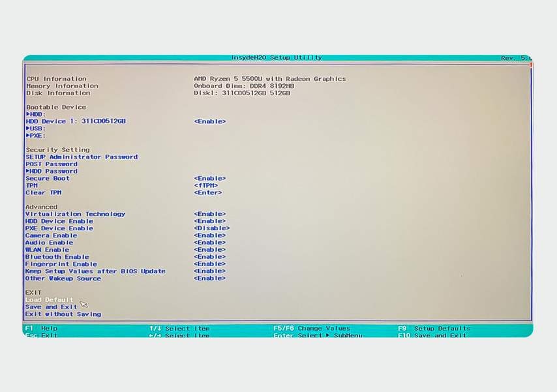Click InsydeH20 Setup Utility title
Image resolution: width=557 pixels, height=392 pixels.
[x=277, y=57]
